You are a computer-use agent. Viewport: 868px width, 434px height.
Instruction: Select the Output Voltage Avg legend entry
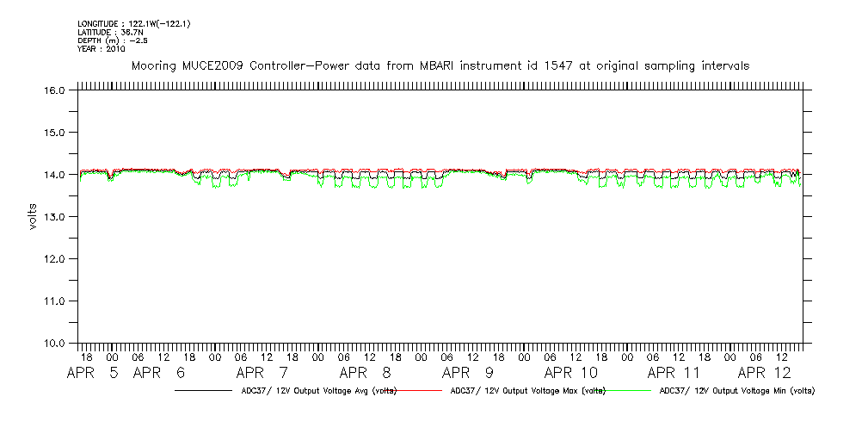(318, 390)
